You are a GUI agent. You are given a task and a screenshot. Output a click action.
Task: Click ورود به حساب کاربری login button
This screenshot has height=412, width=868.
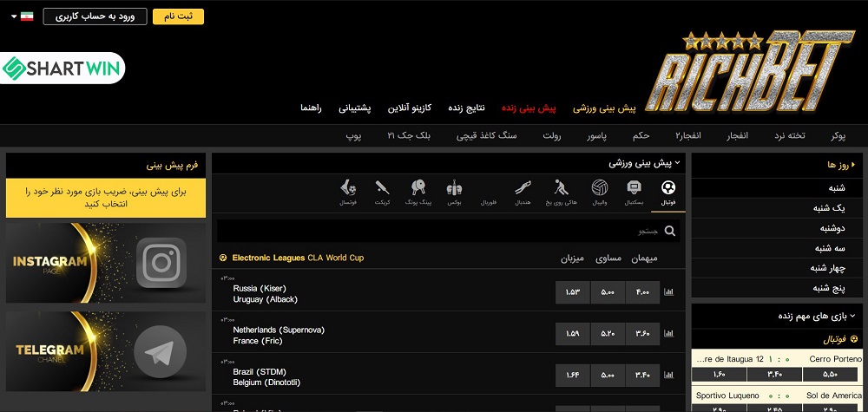(95, 16)
